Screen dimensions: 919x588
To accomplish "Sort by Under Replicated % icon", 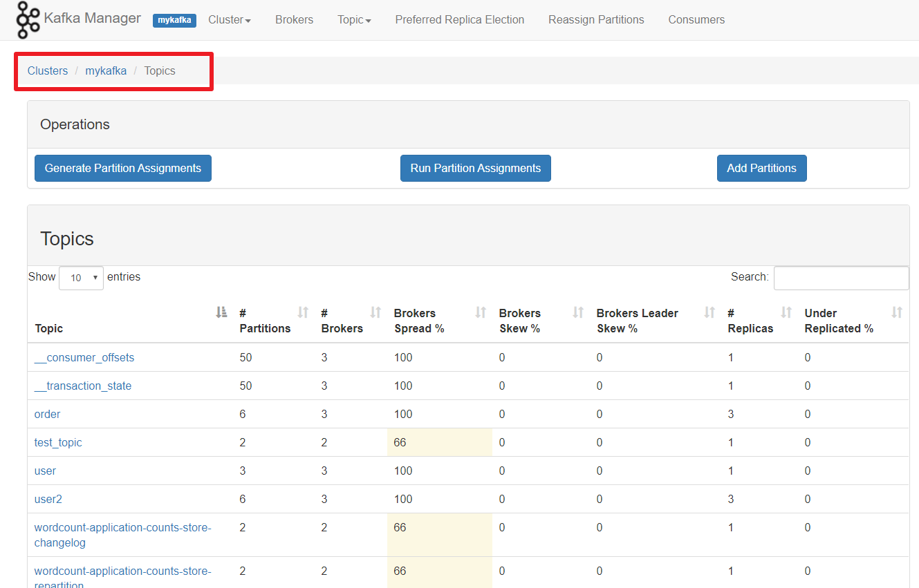I will pyautogui.click(x=897, y=312).
